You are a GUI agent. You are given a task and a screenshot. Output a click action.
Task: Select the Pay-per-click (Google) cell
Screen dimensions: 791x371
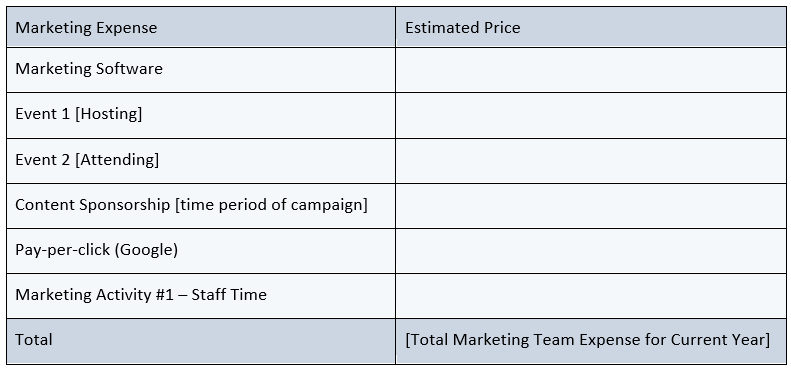click(x=201, y=251)
